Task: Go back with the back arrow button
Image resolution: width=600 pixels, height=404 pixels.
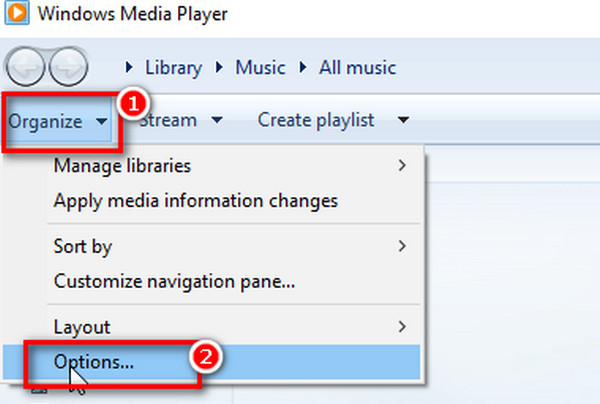Action: pos(25,67)
